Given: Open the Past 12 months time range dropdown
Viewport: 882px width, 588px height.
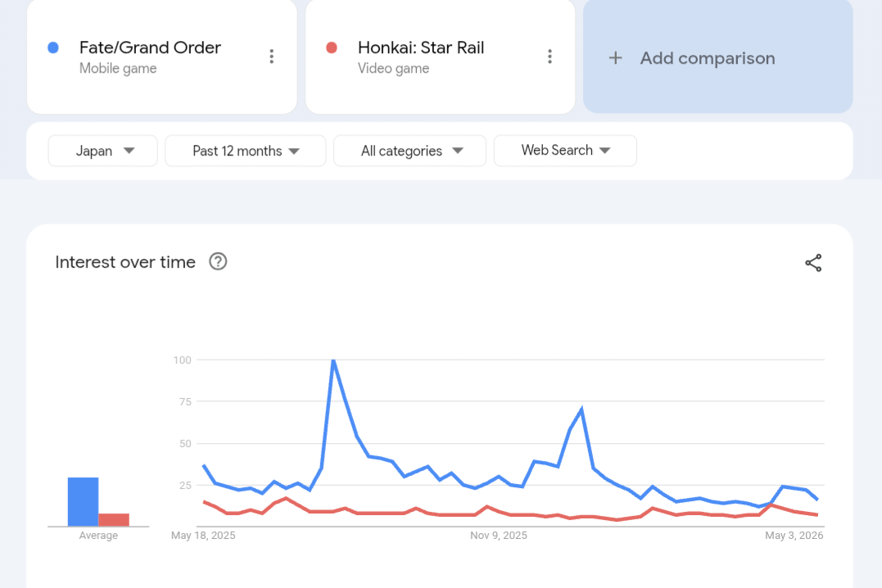Looking at the screenshot, I should point(245,151).
